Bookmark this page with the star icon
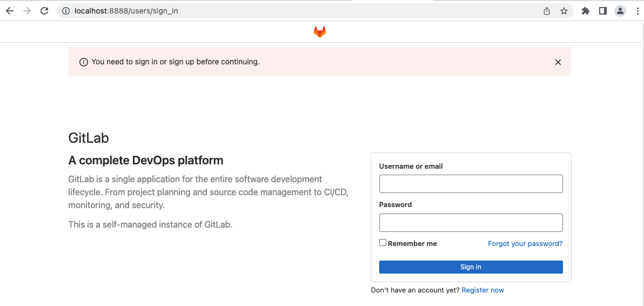Image resolution: width=644 pixels, height=306 pixels. coord(564,11)
